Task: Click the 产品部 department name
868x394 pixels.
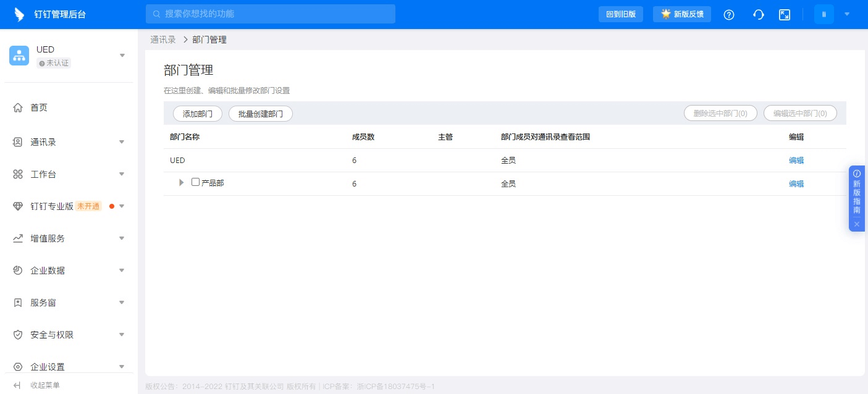Action: pos(213,183)
